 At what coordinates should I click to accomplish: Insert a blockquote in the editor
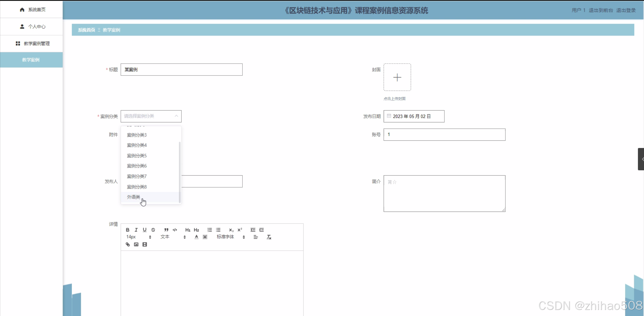pyautogui.click(x=166, y=230)
